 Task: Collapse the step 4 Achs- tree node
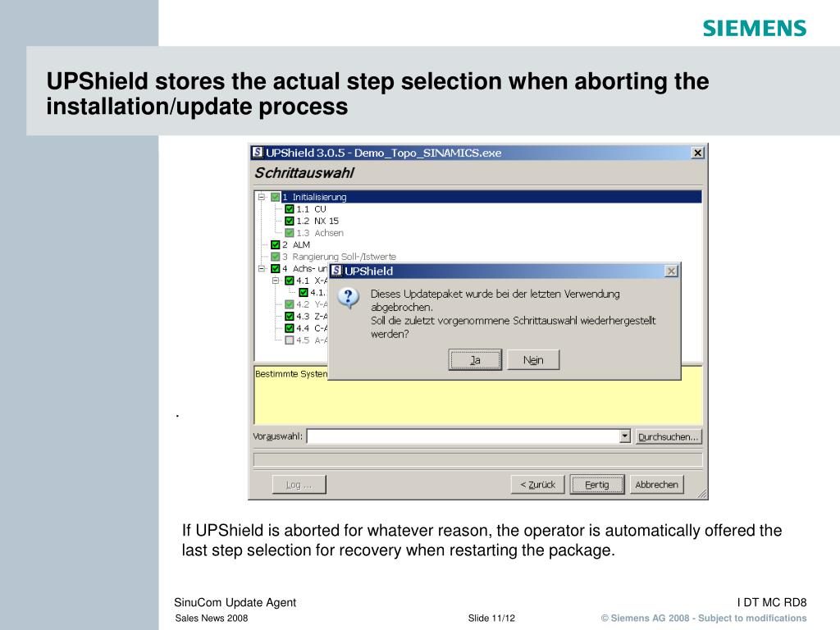(262, 268)
